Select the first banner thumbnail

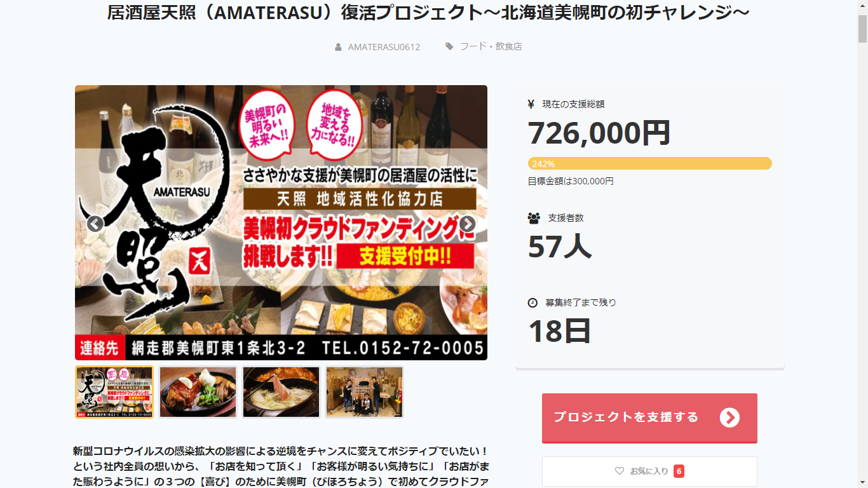[x=114, y=392]
